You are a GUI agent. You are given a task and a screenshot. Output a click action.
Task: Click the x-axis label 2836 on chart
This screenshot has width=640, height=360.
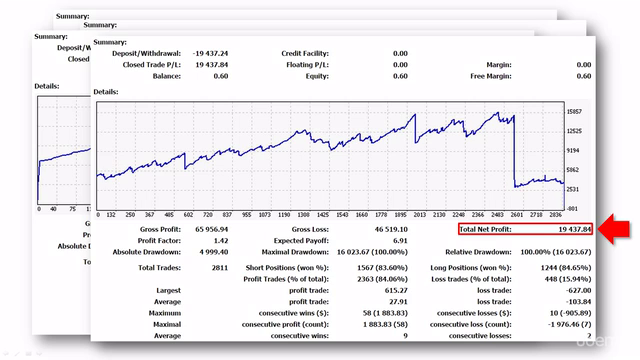point(555,215)
